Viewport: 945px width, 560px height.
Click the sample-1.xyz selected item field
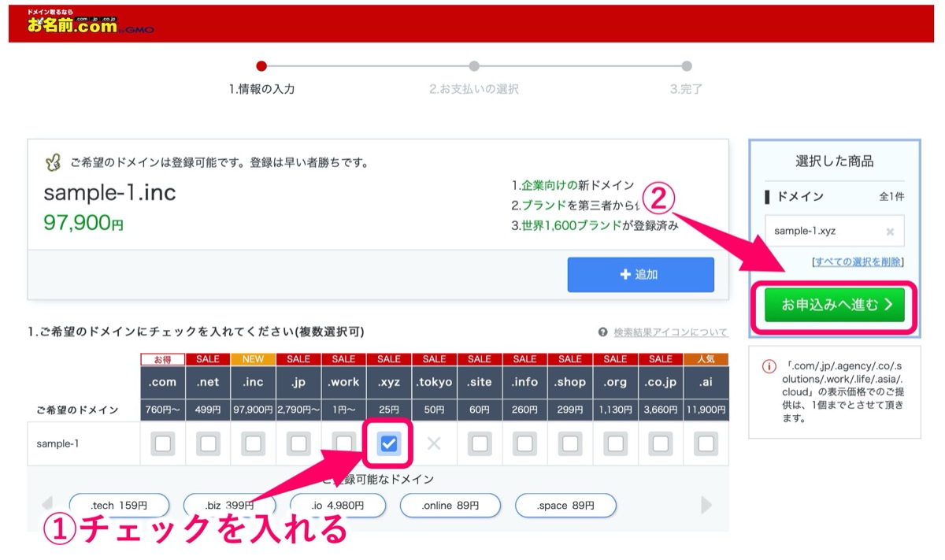[x=835, y=232]
